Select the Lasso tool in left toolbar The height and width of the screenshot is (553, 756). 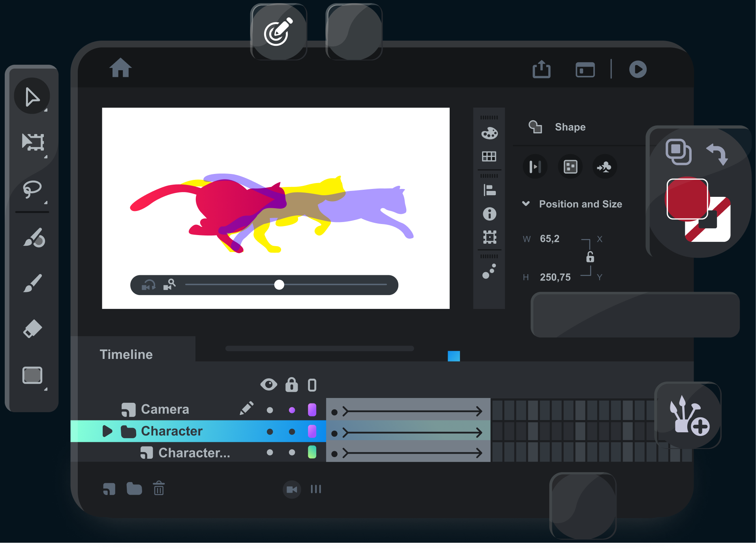click(x=32, y=189)
